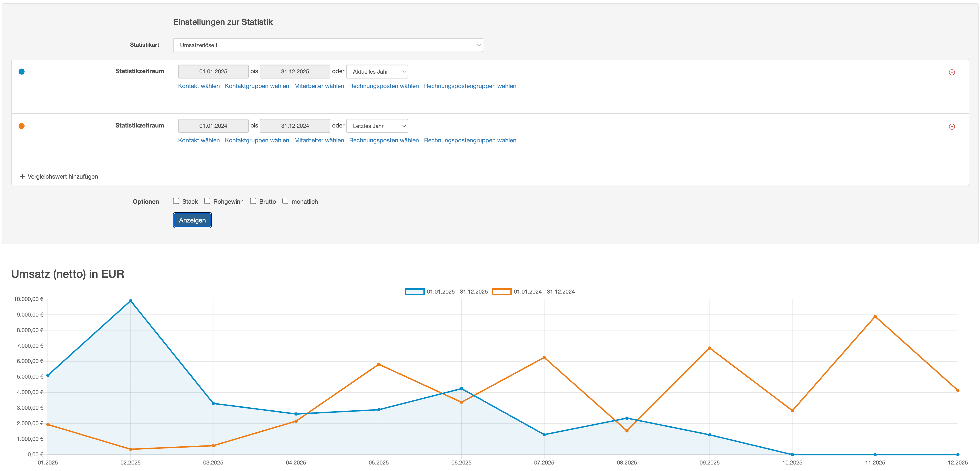Open the Aktuelles Jahr period dropdown

377,72
